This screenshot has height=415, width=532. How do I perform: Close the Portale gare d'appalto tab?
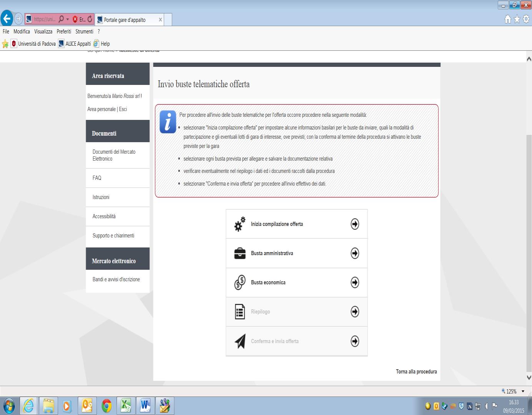click(160, 20)
